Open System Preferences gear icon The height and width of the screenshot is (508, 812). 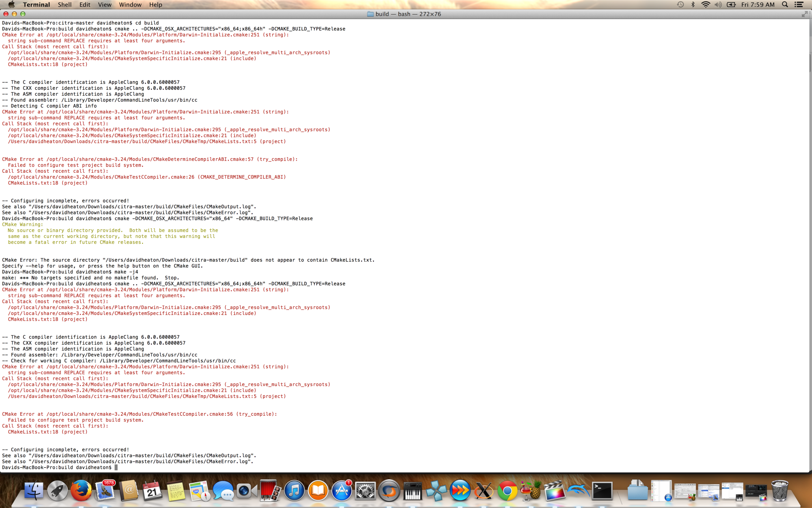pyautogui.click(x=365, y=491)
